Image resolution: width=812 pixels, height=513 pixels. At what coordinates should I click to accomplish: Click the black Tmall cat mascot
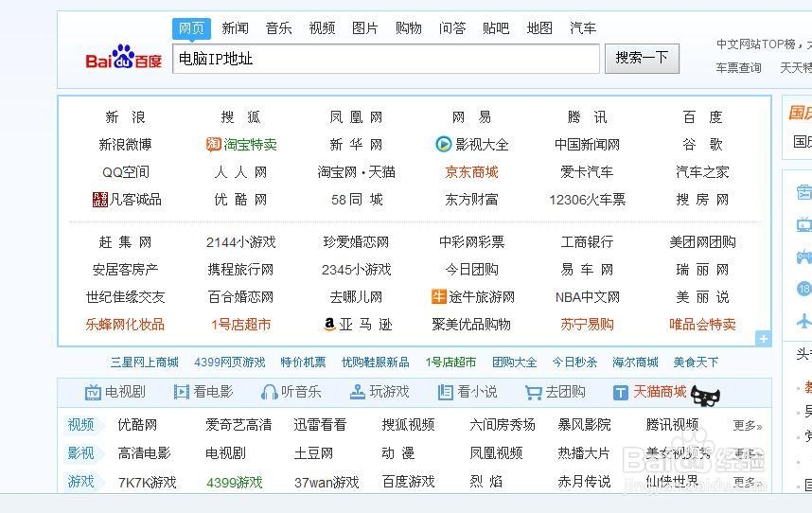[x=705, y=396]
